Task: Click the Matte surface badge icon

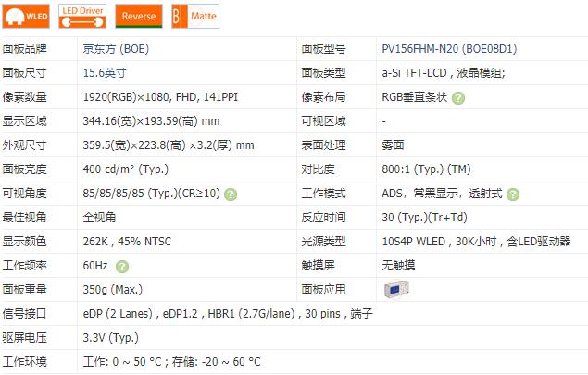Action: (195, 16)
